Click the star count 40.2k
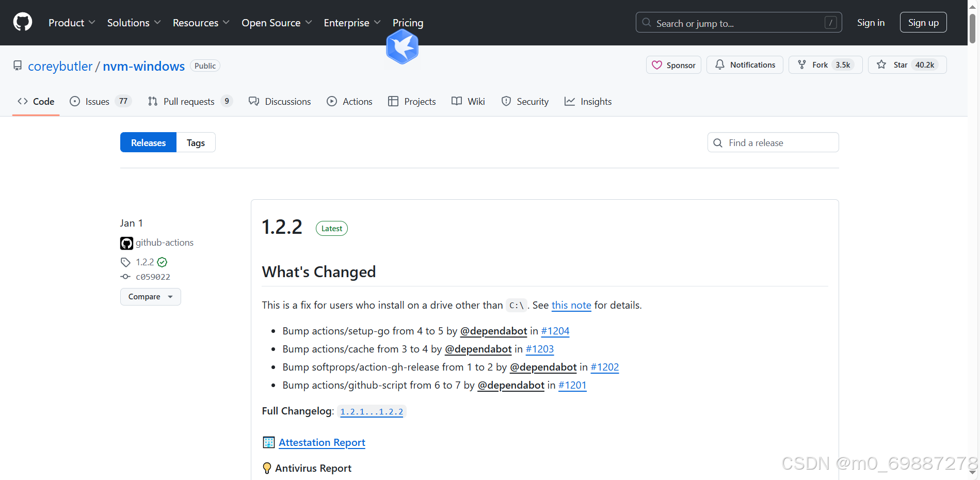980x480 pixels. coord(925,65)
